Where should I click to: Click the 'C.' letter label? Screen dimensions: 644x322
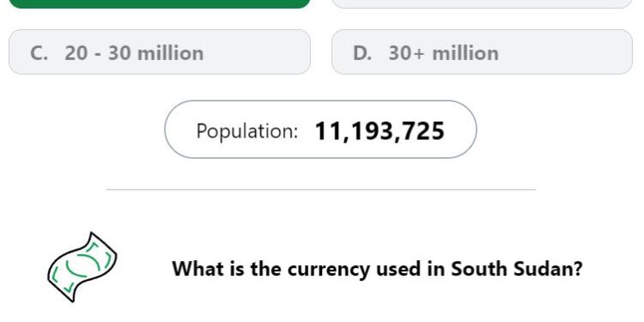(39, 53)
